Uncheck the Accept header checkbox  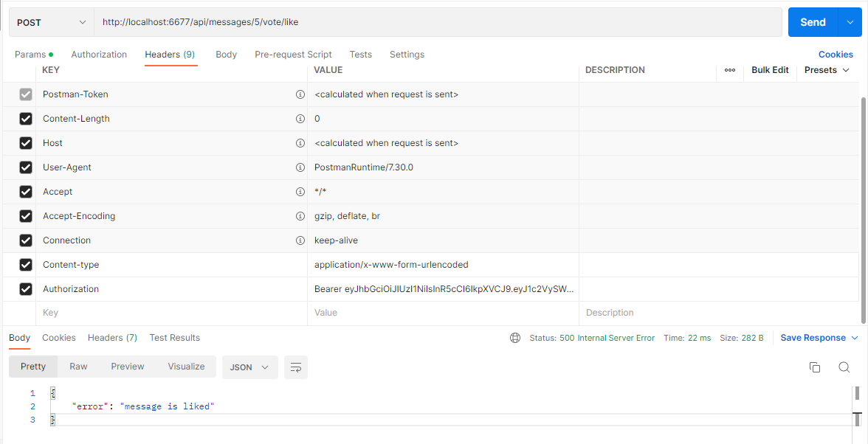pos(25,192)
